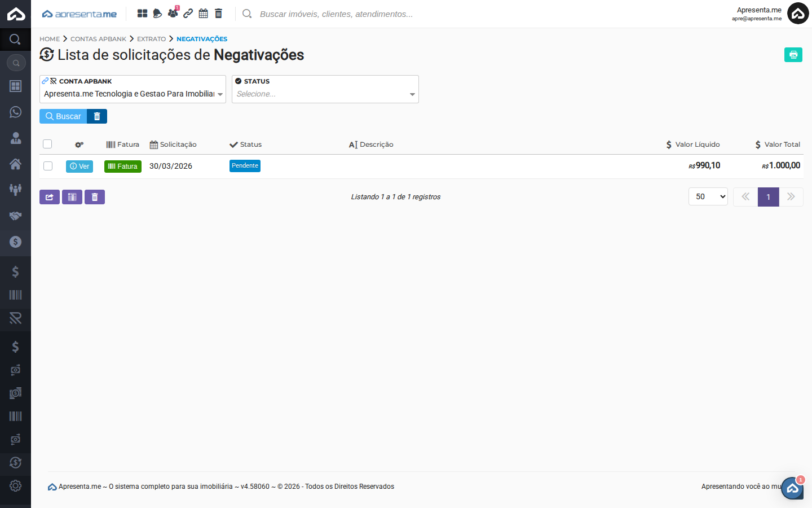This screenshot has width=812, height=508.
Task: Click the green print button
Action: click(793, 55)
